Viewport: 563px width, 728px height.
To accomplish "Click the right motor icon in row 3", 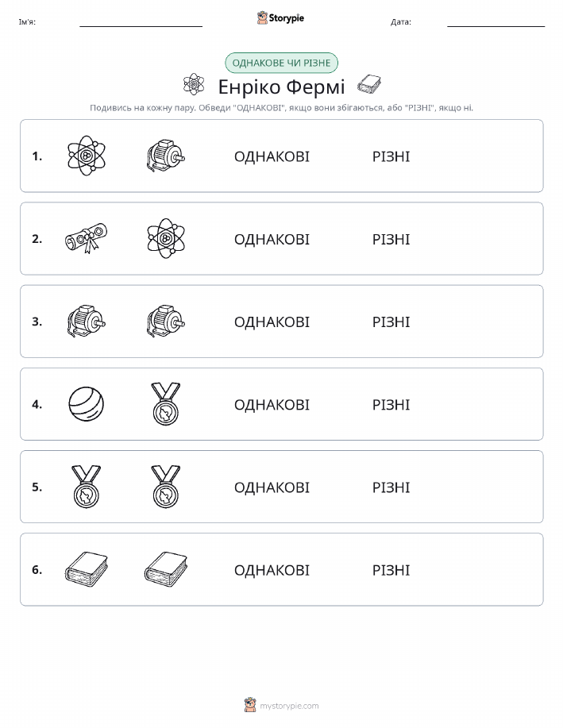I will [x=166, y=321].
